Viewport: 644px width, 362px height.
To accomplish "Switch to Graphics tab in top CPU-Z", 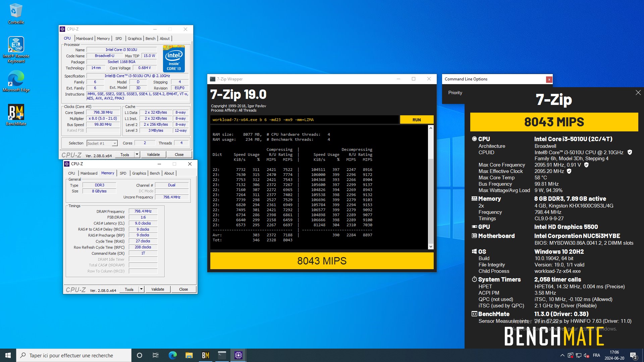I will pos(135,39).
